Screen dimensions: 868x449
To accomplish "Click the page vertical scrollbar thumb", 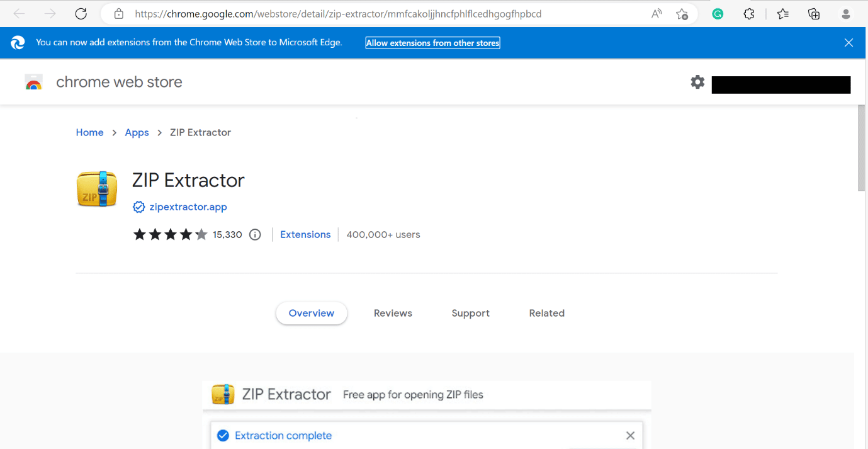I will 862,148.
